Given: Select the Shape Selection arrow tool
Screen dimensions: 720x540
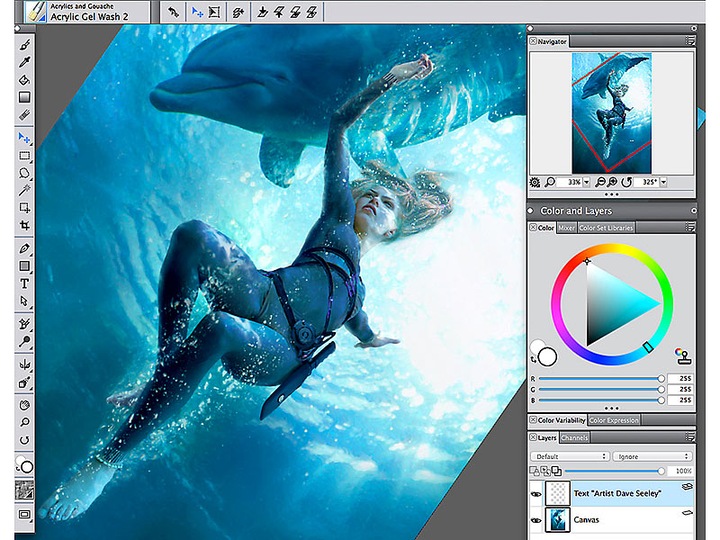Looking at the screenshot, I should 25,301.
